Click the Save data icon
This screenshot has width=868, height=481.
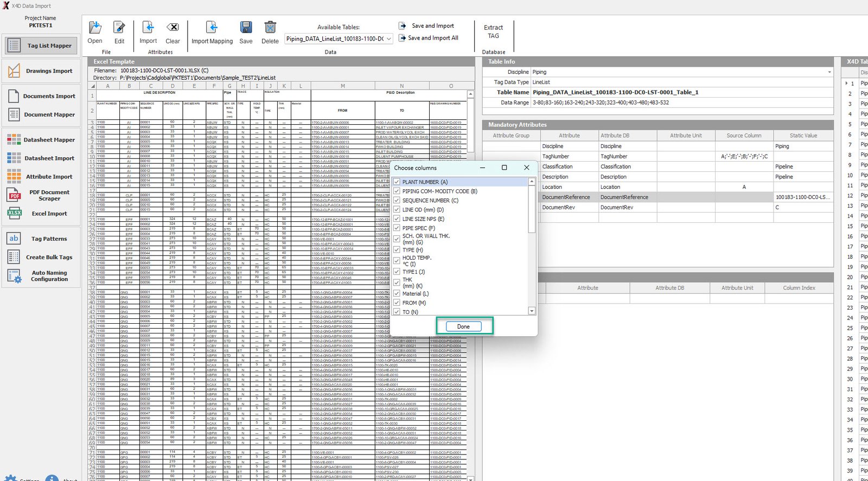tap(246, 28)
